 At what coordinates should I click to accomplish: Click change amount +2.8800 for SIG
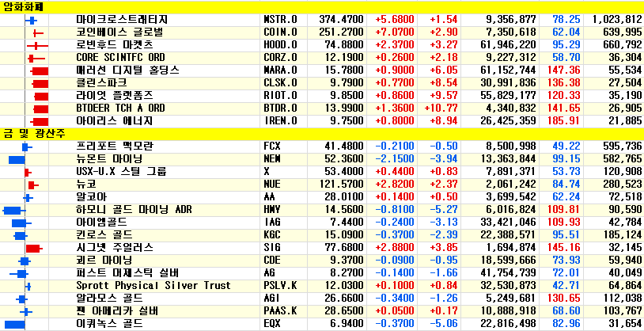point(395,248)
